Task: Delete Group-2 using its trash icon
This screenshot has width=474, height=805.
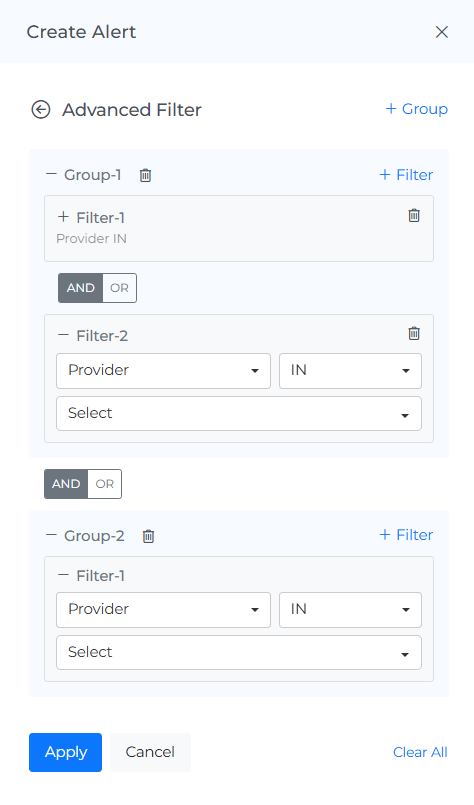Action: (148, 536)
